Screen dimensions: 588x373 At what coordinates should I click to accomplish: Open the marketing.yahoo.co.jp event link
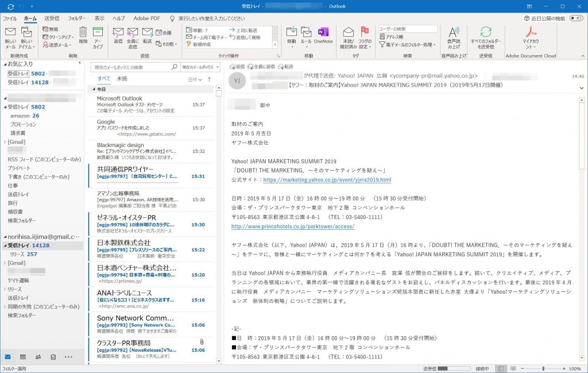coord(327,180)
